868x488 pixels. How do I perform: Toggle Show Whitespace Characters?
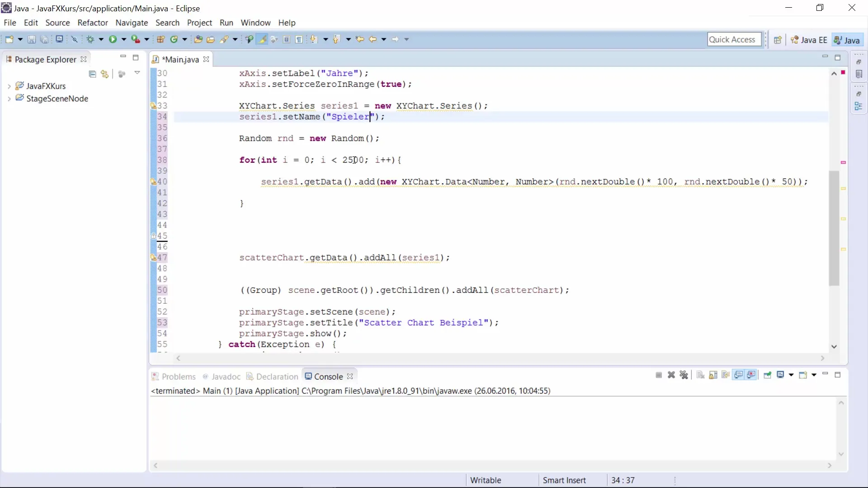click(x=299, y=39)
